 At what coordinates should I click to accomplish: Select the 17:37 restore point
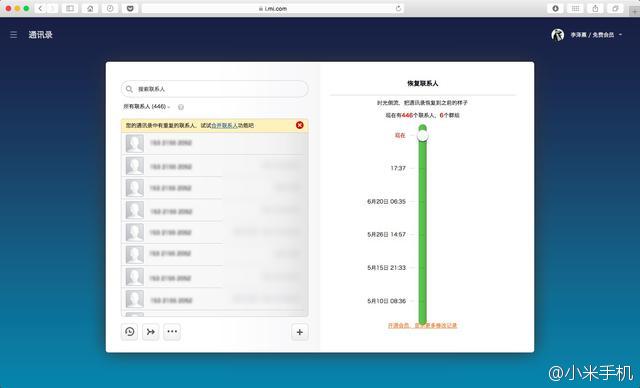coord(398,168)
